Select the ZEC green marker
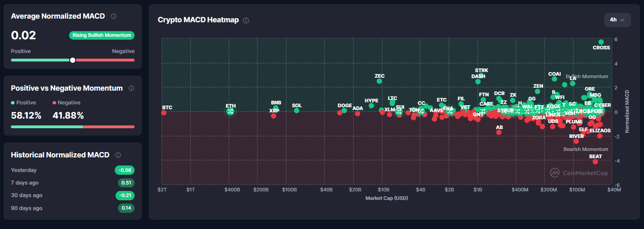The width and height of the screenshot is (644, 229). (x=379, y=81)
